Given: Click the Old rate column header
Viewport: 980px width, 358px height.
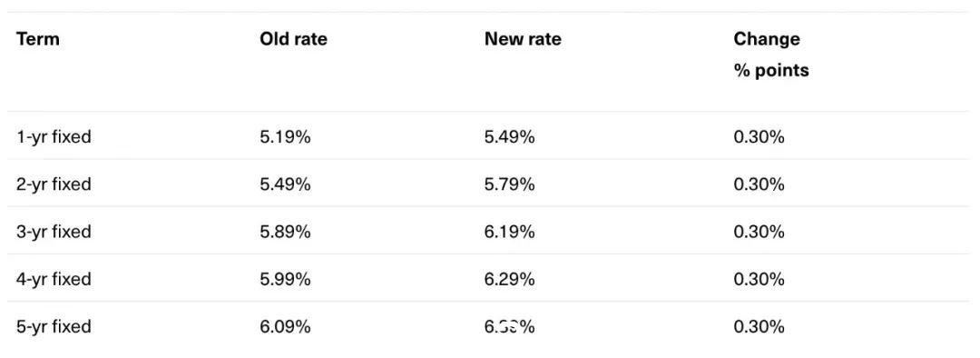Looking at the screenshot, I should click(x=293, y=39).
